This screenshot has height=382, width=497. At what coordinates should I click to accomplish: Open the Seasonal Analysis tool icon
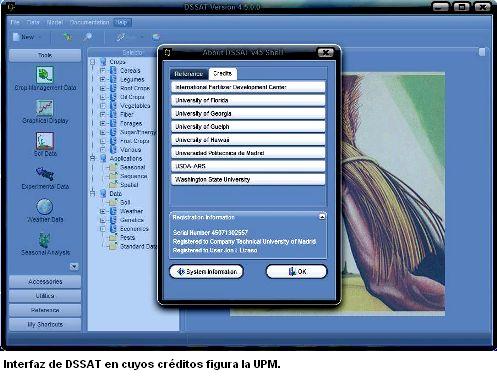[45, 240]
